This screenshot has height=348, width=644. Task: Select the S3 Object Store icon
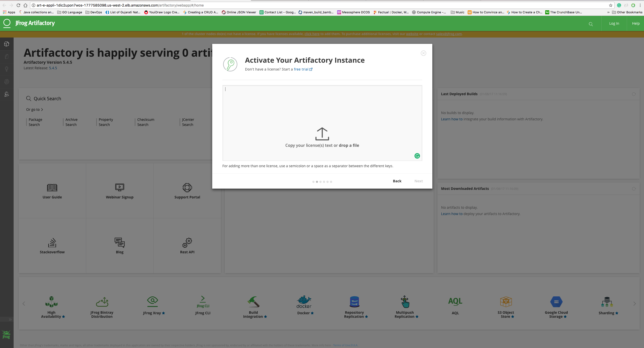pyautogui.click(x=506, y=302)
